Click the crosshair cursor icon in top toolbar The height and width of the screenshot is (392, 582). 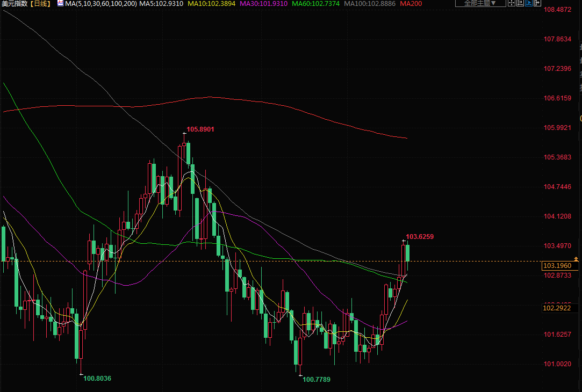pyautogui.click(x=512, y=3)
